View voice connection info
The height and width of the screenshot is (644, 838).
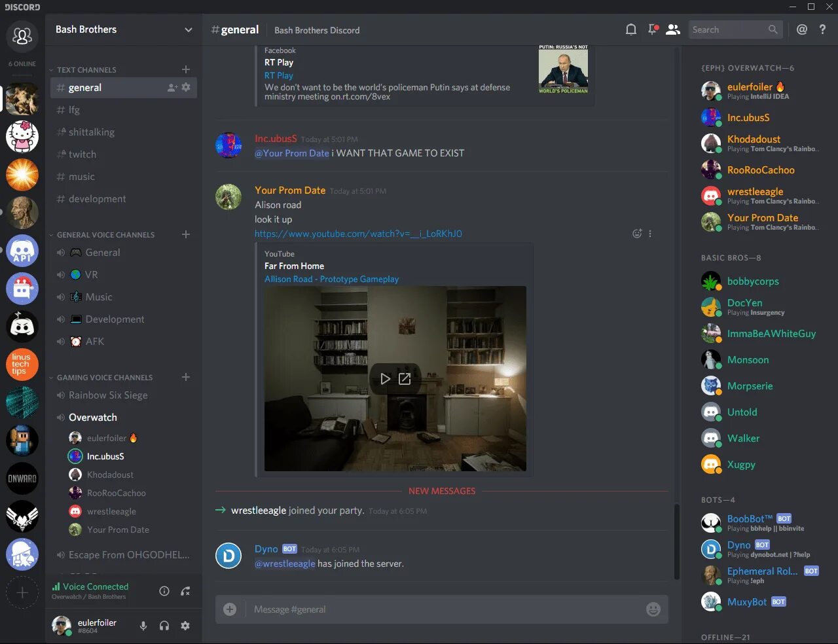[x=164, y=591]
